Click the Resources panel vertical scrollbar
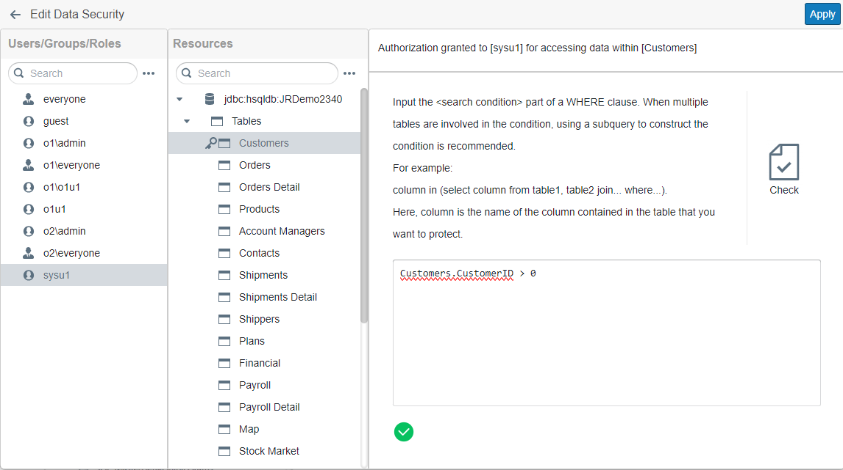 point(364,205)
